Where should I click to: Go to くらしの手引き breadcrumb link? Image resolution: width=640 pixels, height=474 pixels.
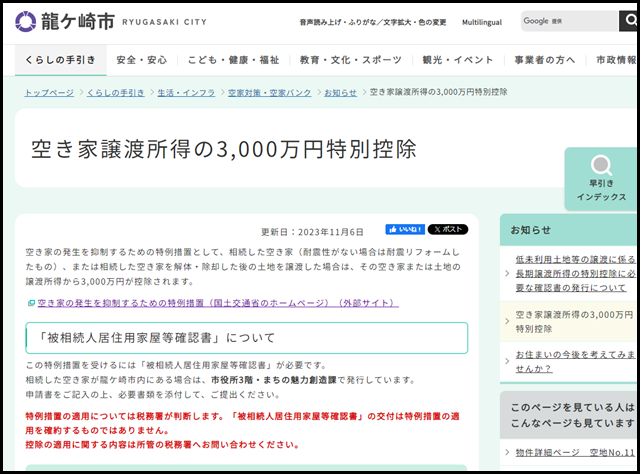pos(116,93)
